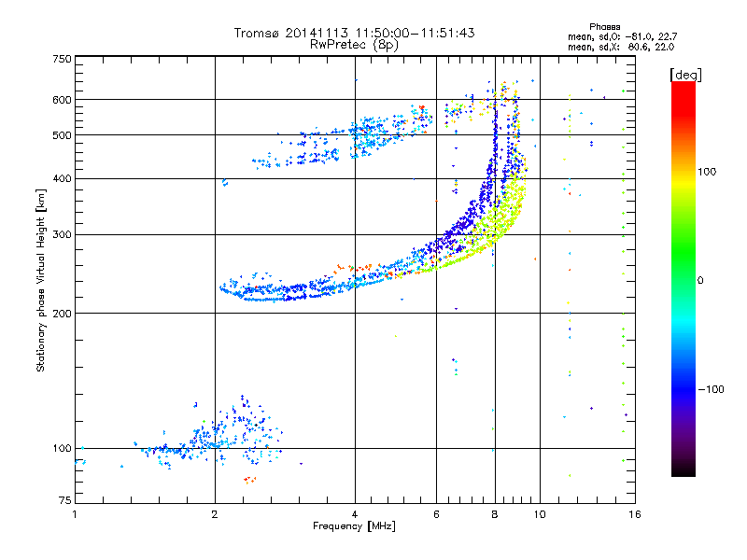
Task: Click the red-orange points below 100 km
Action: coord(249,480)
